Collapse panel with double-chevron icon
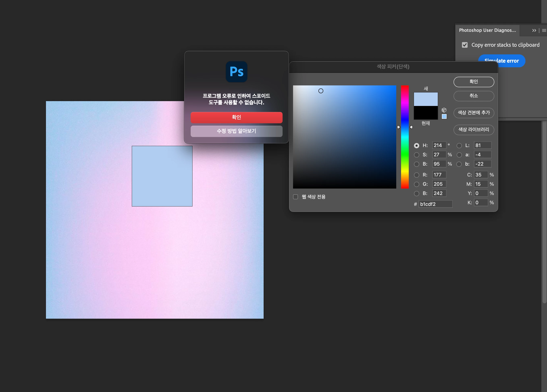This screenshot has height=392, width=547. pos(534,30)
